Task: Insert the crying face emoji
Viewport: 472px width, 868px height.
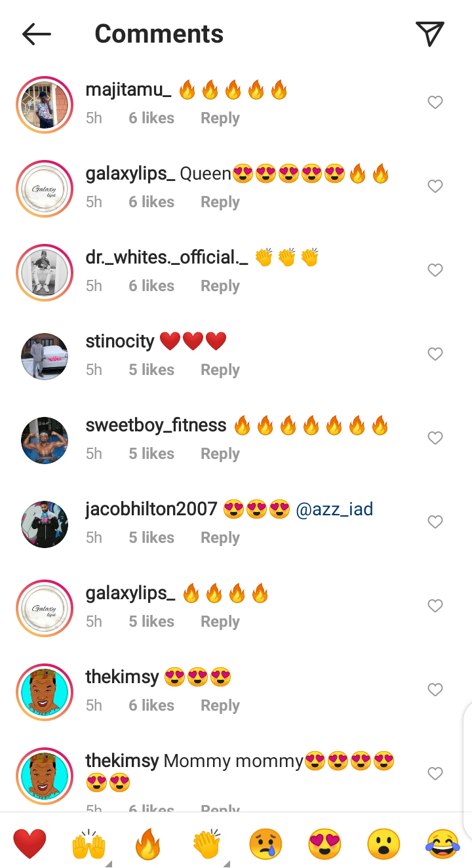Action: click(265, 844)
